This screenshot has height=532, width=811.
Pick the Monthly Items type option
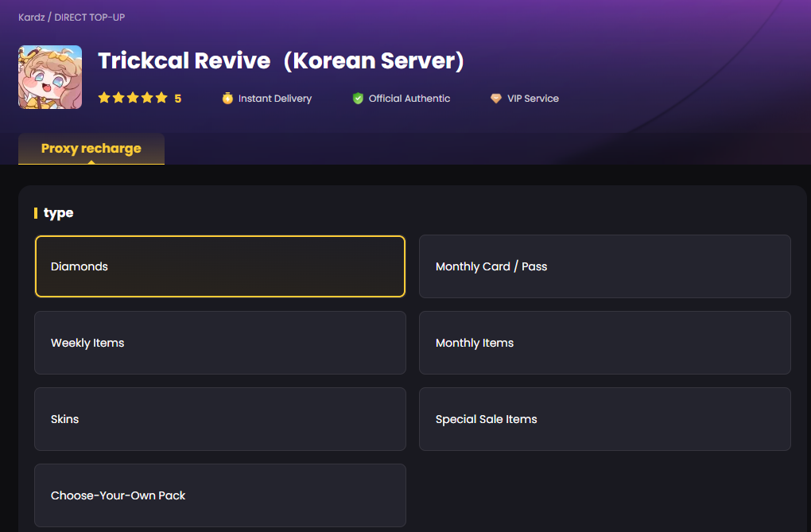604,343
